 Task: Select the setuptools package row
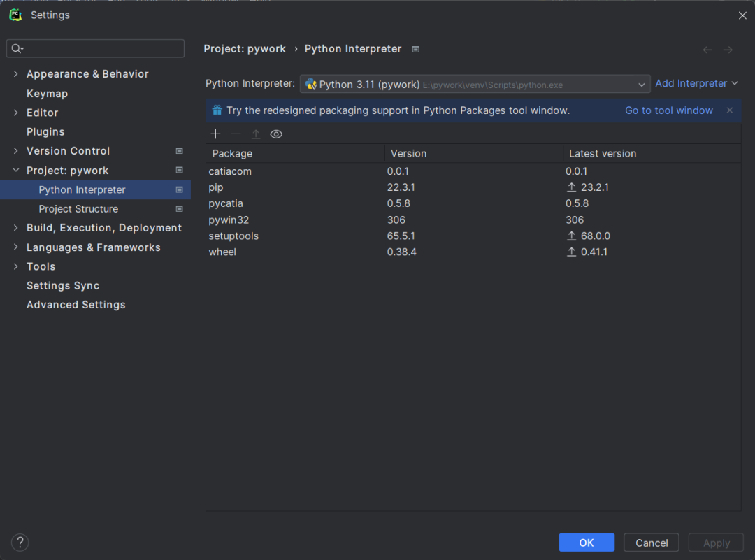tap(473, 236)
